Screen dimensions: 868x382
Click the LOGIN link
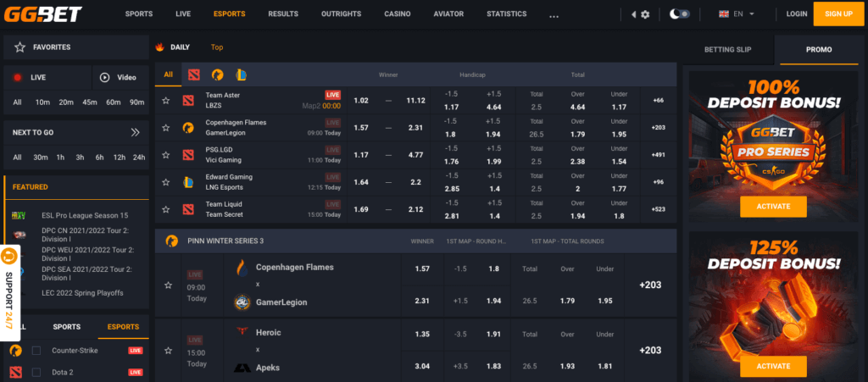797,14
